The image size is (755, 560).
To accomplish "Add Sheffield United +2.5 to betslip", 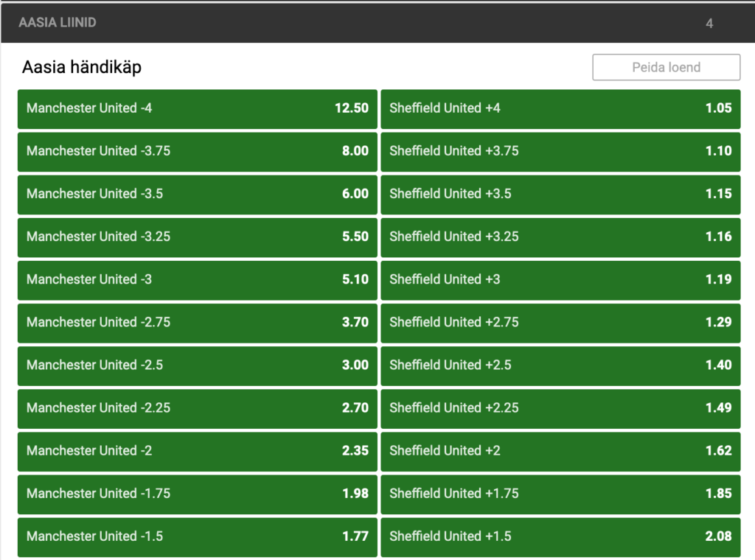I will pyautogui.click(x=560, y=365).
